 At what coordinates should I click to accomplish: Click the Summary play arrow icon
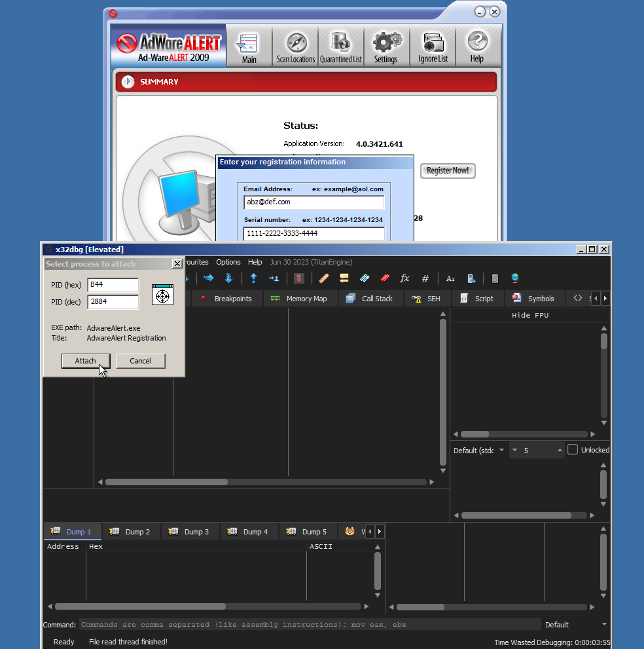point(128,82)
